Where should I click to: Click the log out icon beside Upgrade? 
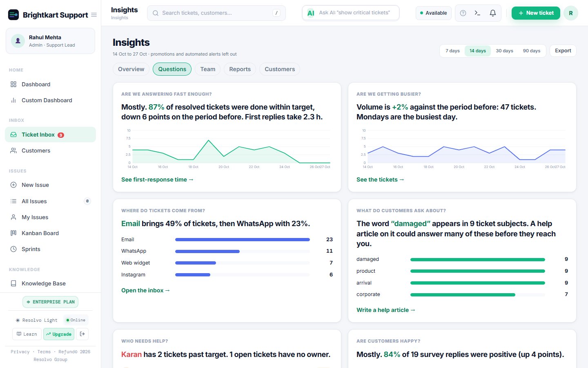82,334
